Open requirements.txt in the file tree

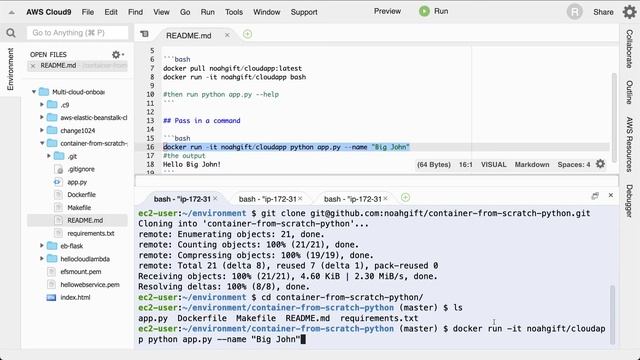[91, 233]
